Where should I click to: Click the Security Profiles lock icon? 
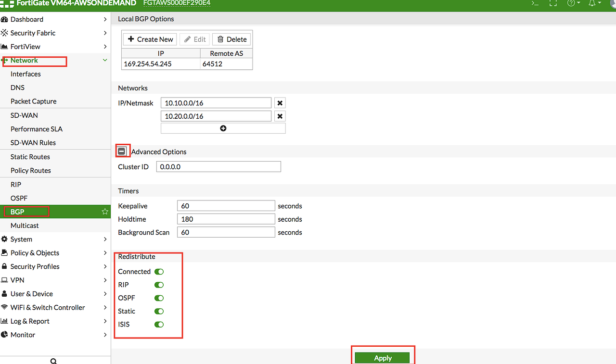pos(4,266)
